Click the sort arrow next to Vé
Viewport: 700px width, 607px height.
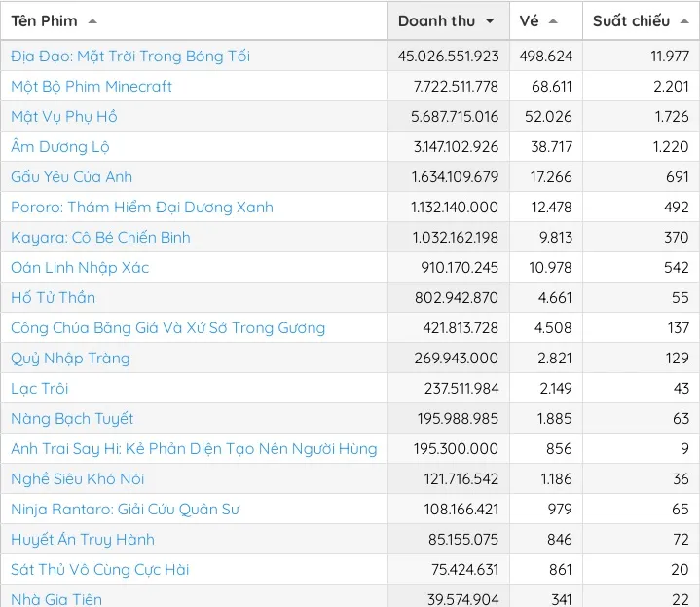(x=553, y=21)
